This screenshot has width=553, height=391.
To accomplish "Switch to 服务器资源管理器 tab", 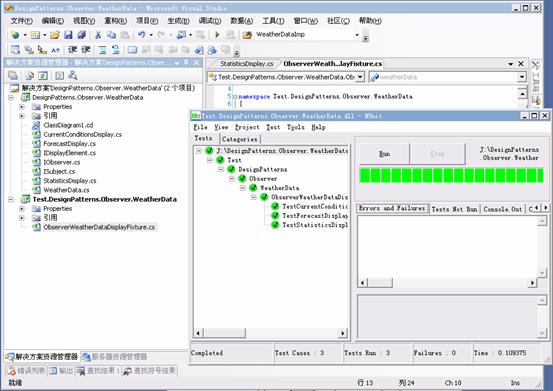I will (x=115, y=357).
